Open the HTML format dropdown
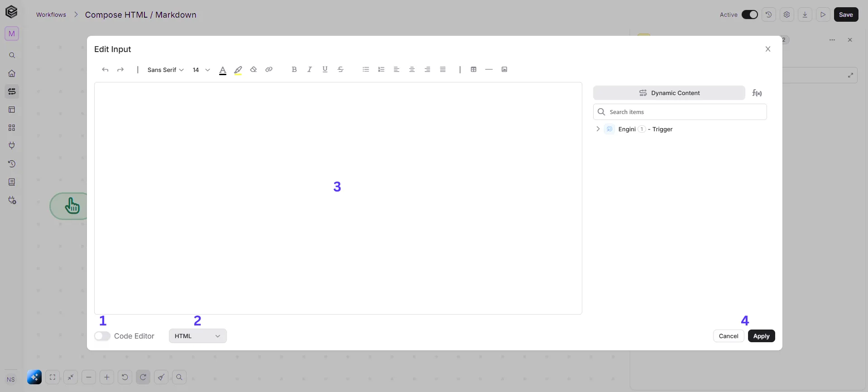868x392 pixels. click(x=198, y=336)
